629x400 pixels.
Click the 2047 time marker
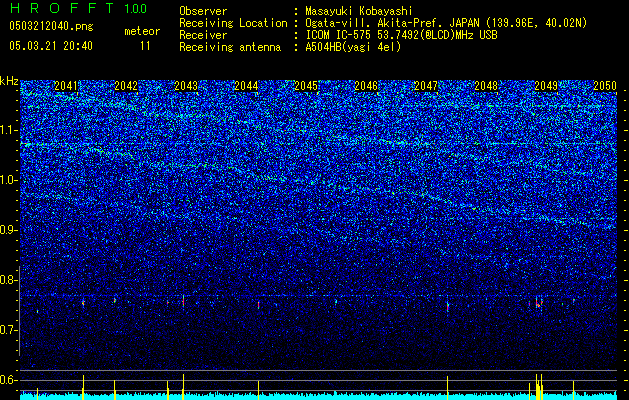(x=426, y=86)
